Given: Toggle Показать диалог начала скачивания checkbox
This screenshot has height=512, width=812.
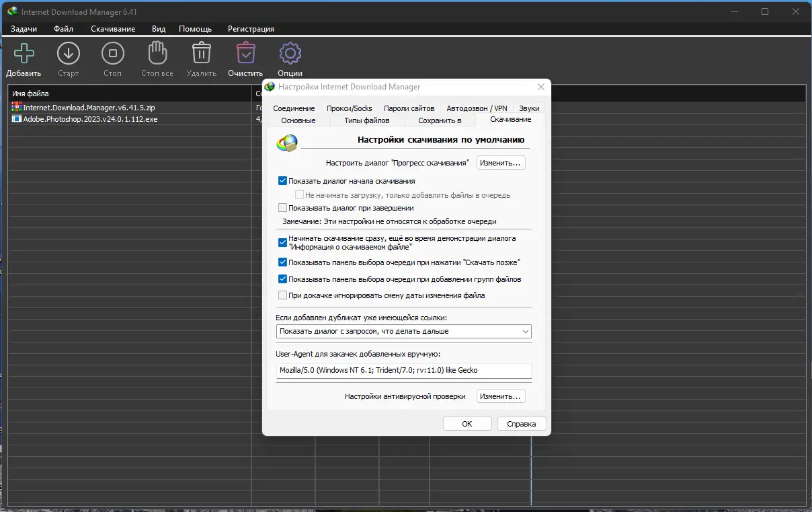Looking at the screenshot, I should click(x=282, y=181).
